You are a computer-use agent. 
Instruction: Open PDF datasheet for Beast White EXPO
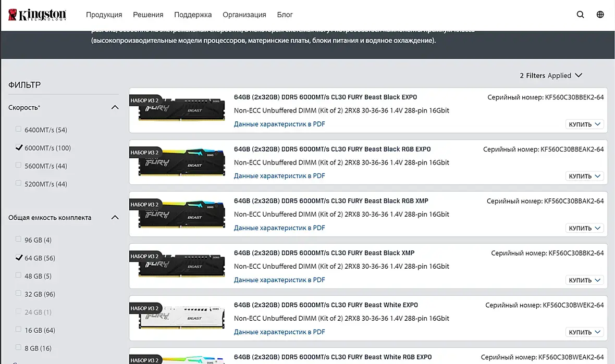click(279, 332)
